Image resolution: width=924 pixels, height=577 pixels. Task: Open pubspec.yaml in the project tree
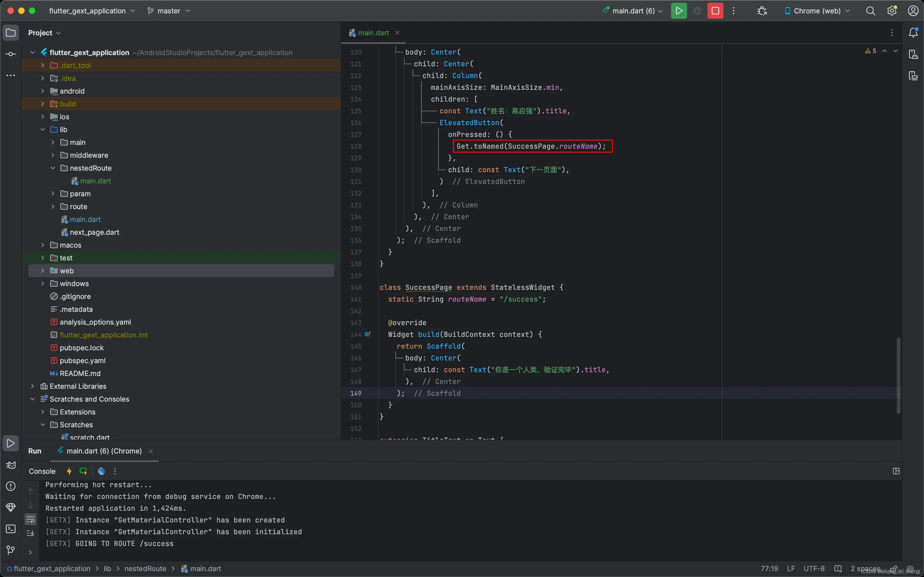tap(82, 361)
